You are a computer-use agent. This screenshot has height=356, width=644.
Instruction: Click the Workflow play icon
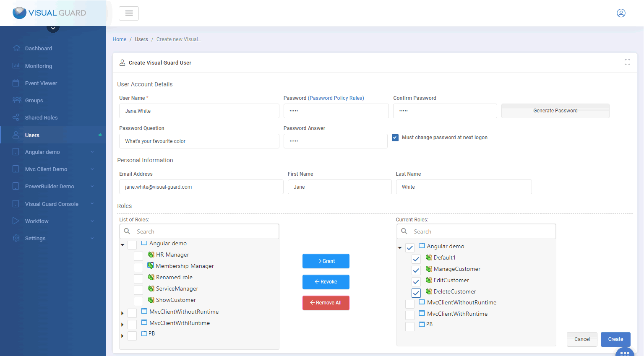(16, 221)
